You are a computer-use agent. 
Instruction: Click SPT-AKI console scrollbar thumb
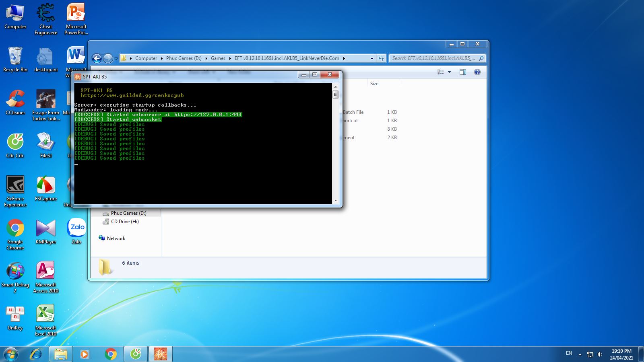(336, 95)
